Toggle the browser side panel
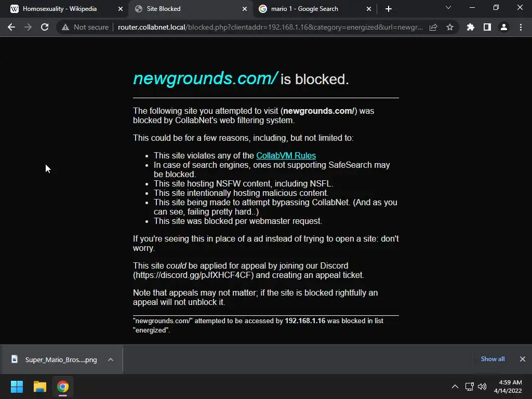 coord(487,27)
